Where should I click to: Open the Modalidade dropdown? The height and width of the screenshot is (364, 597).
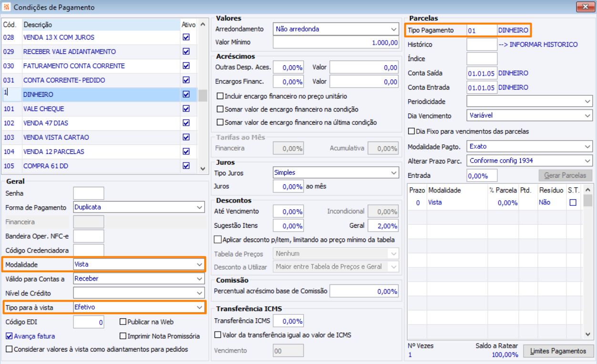click(199, 264)
